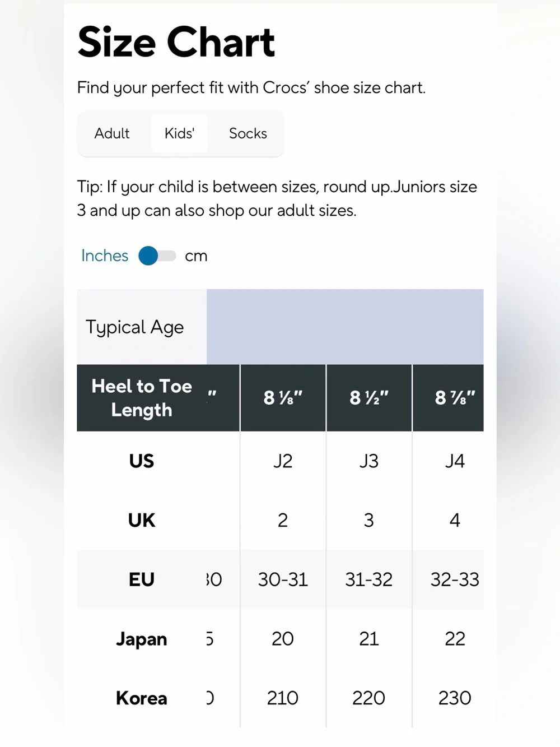560x747 pixels.
Task: Toggle the Inches/cm unit switch
Action: (157, 256)
